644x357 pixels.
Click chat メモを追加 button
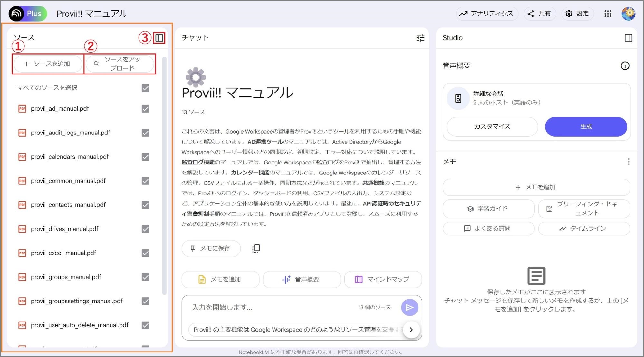[x=220, y=279]
